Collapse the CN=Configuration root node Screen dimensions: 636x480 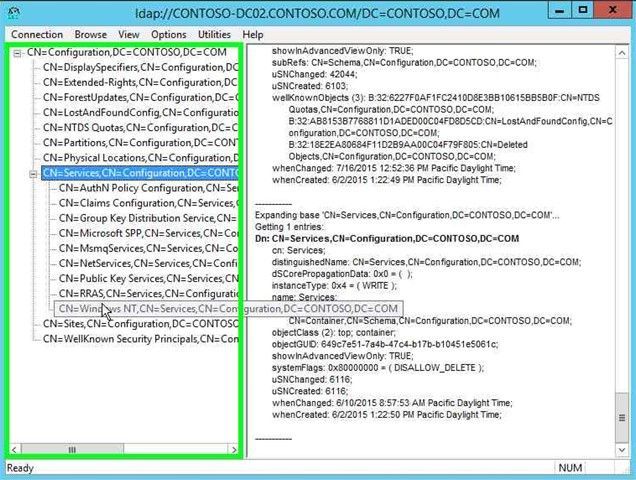(17, 53)
